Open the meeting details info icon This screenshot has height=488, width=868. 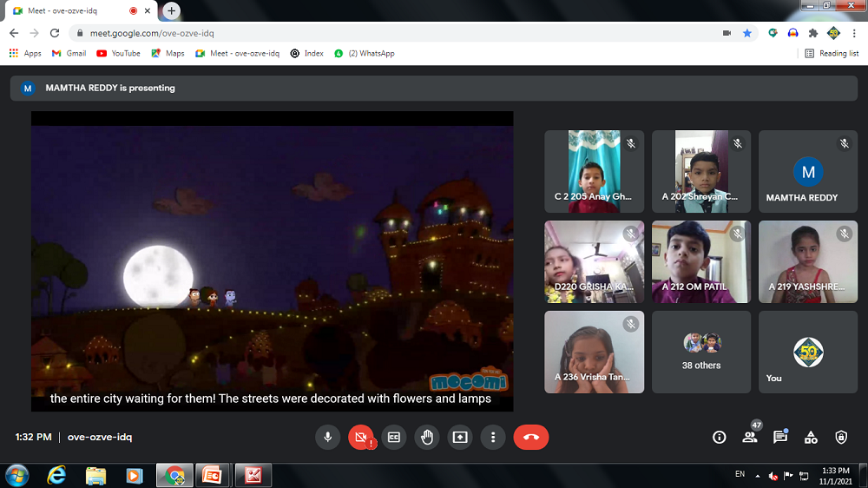pos(719,438)
